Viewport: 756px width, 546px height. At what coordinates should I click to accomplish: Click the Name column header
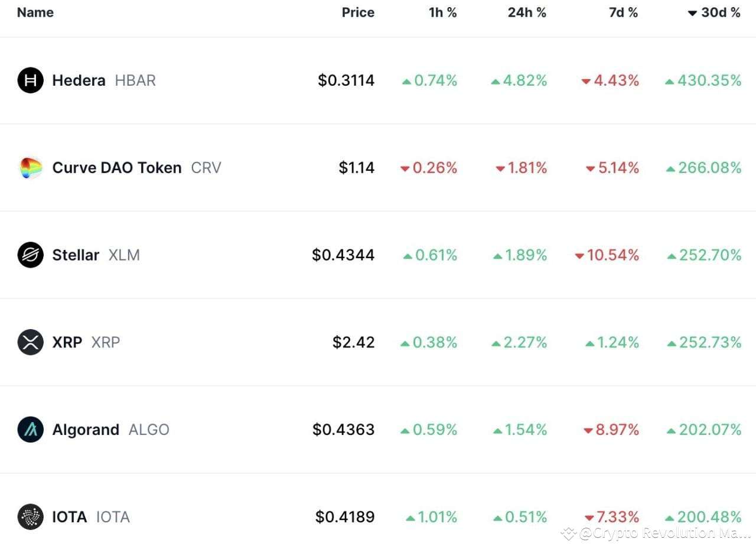tap(35, 12)
